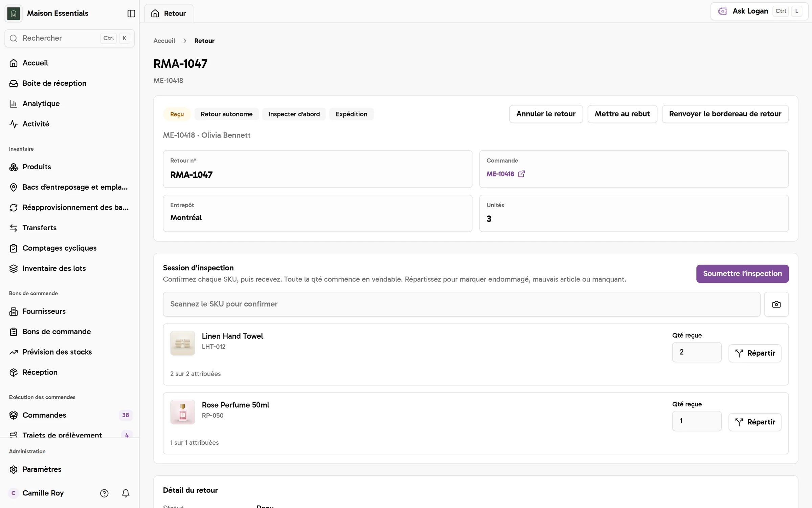
Task: Focus the Rechercher search box
Action: click(x=70, y=38)
